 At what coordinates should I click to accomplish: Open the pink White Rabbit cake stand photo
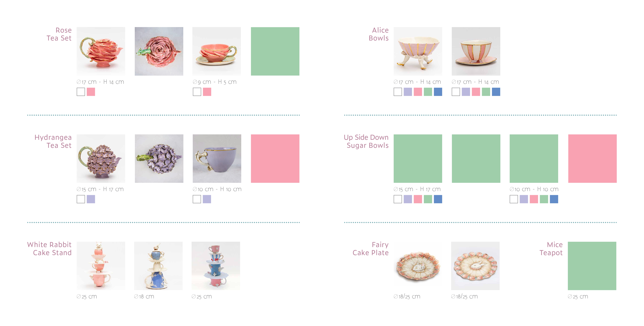tap(101, 266)
